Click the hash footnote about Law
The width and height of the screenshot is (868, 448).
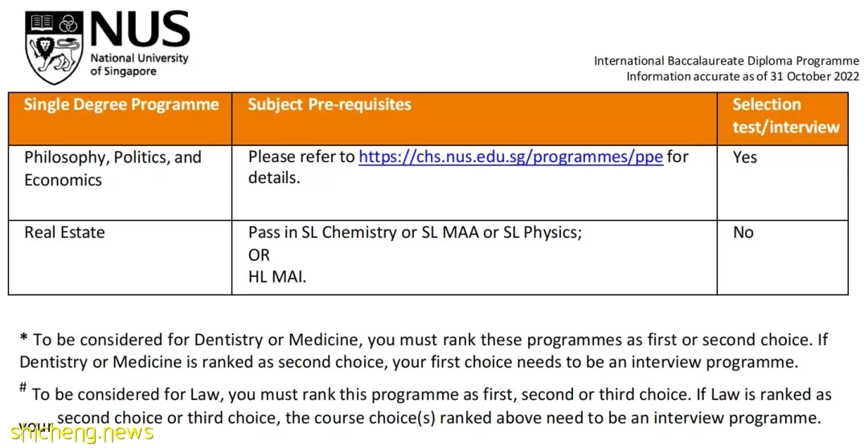coord(425,406)
